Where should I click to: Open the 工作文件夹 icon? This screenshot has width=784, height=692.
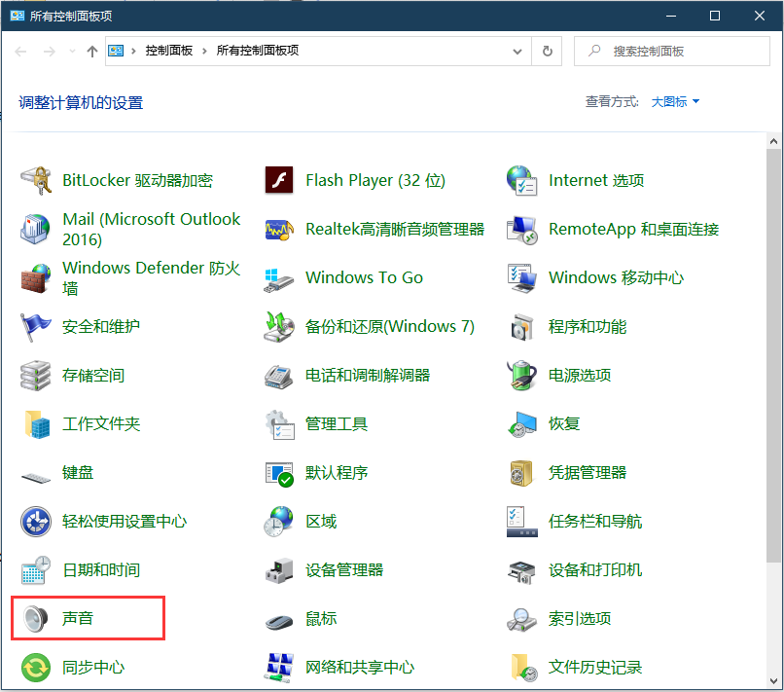(37, 423)
